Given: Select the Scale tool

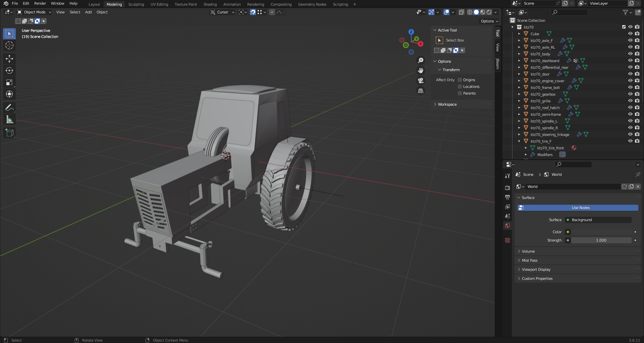Looking at the screenshot, I should pos(9,82).
